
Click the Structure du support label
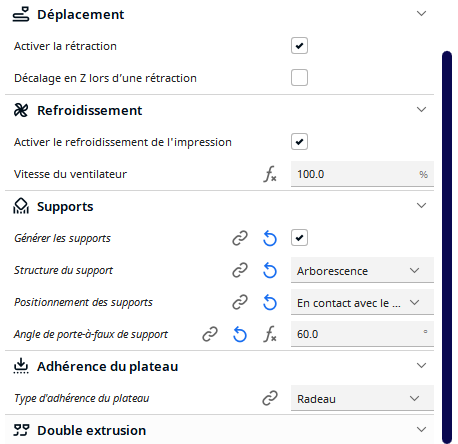63,270
